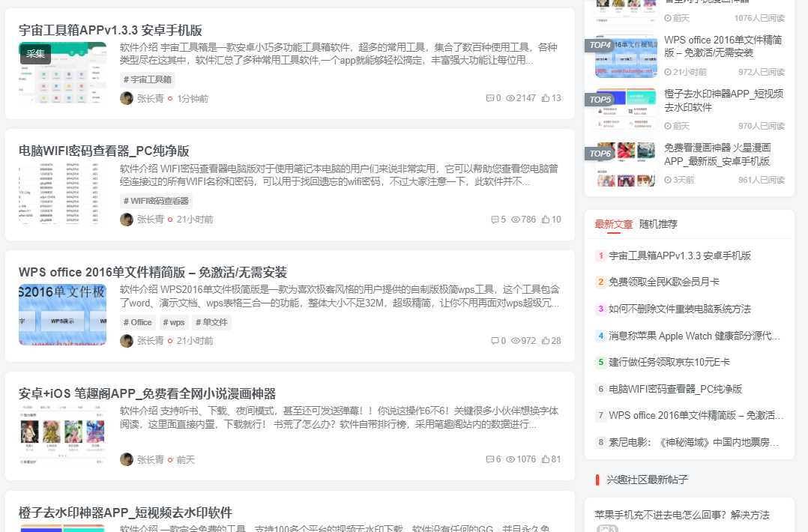Read the 宇宙工具箱 article description excerpt
The width and height of the screenshot is (808, 532).
pos(339,54)
